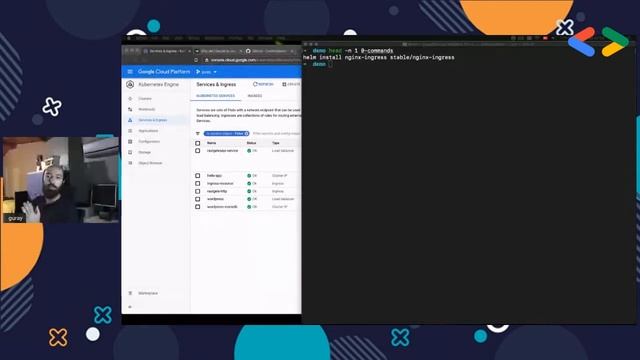Click the Services & Ingress sidebar icon

pos(130,120)
